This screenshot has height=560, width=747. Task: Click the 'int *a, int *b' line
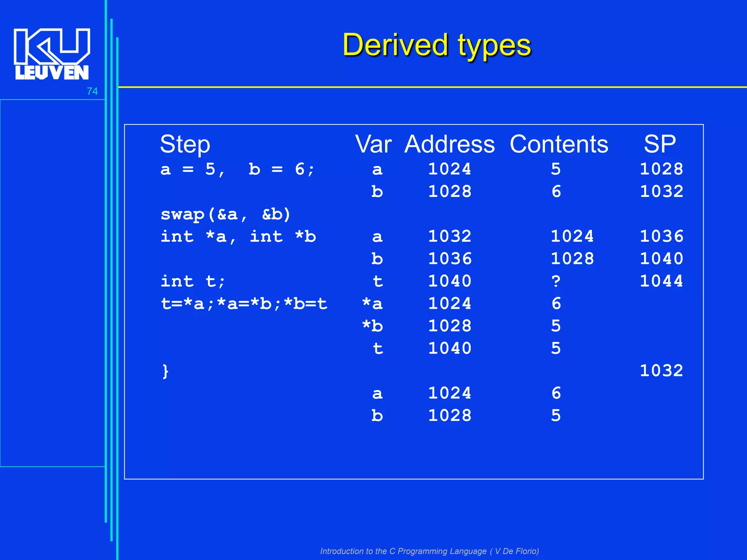click(x=238, y=237)
